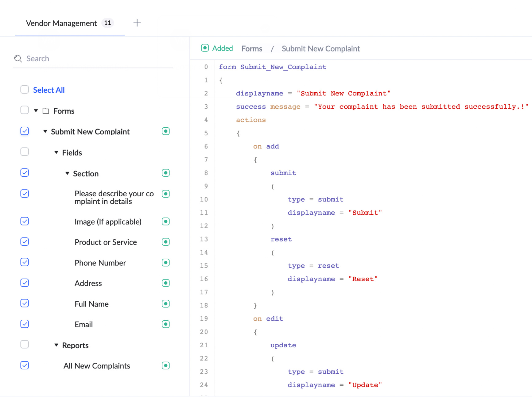Click the search magnifier icon
This screenshot has width=532, height=397.
coord(18,59)
